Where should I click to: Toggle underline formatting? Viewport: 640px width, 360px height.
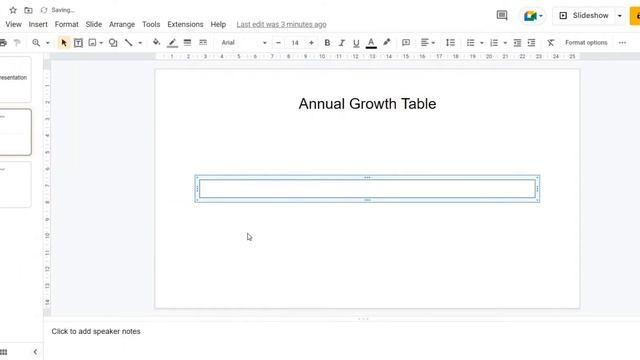point(356,42)
